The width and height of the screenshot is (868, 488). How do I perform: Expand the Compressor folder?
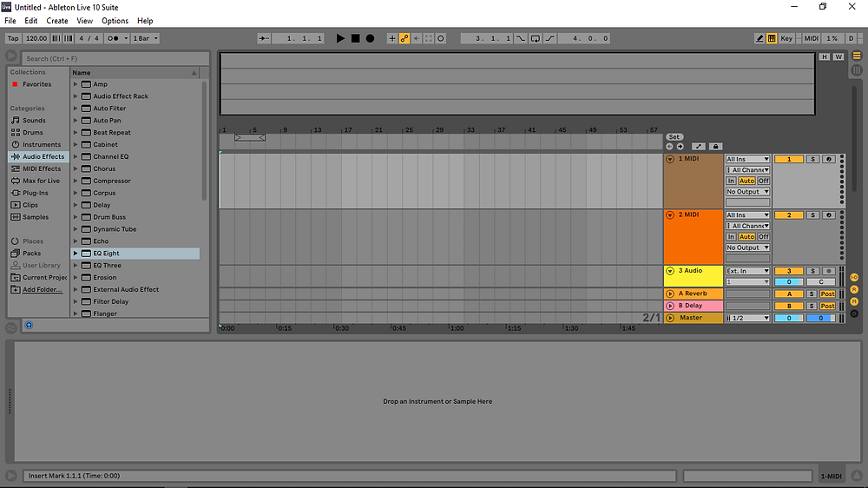(76, 181)
